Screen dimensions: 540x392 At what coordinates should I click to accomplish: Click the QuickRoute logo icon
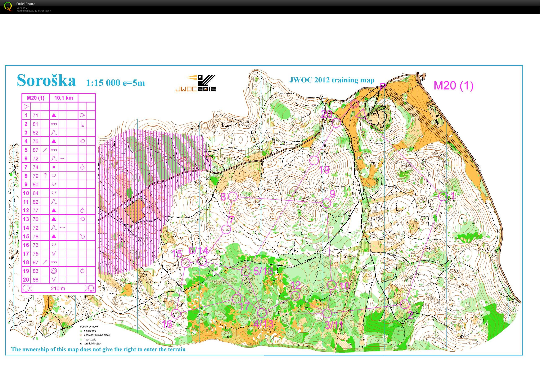(x=8, y=6)
